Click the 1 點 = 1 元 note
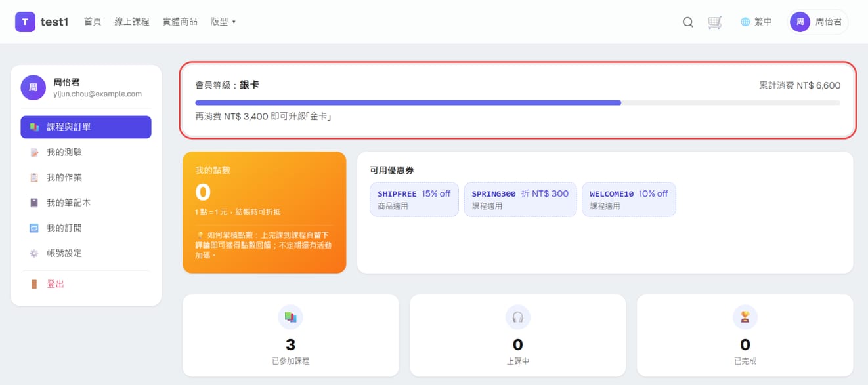The height and width of the screenshot is (385, 868). 238,213
